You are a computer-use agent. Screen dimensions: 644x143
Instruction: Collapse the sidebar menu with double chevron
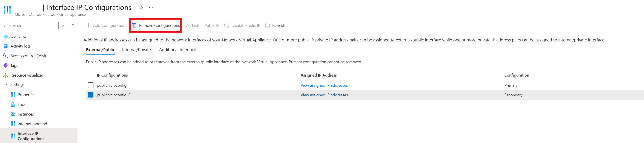73,25
